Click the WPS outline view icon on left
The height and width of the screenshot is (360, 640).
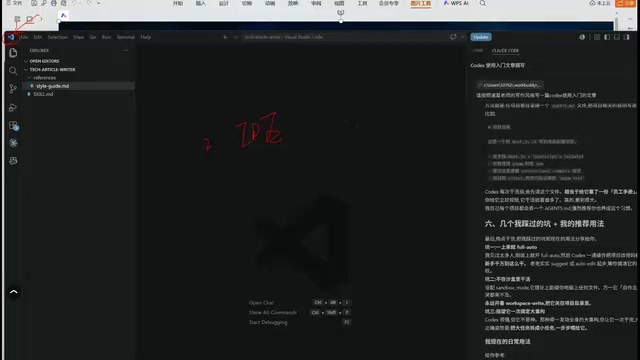tap(17, 19)
